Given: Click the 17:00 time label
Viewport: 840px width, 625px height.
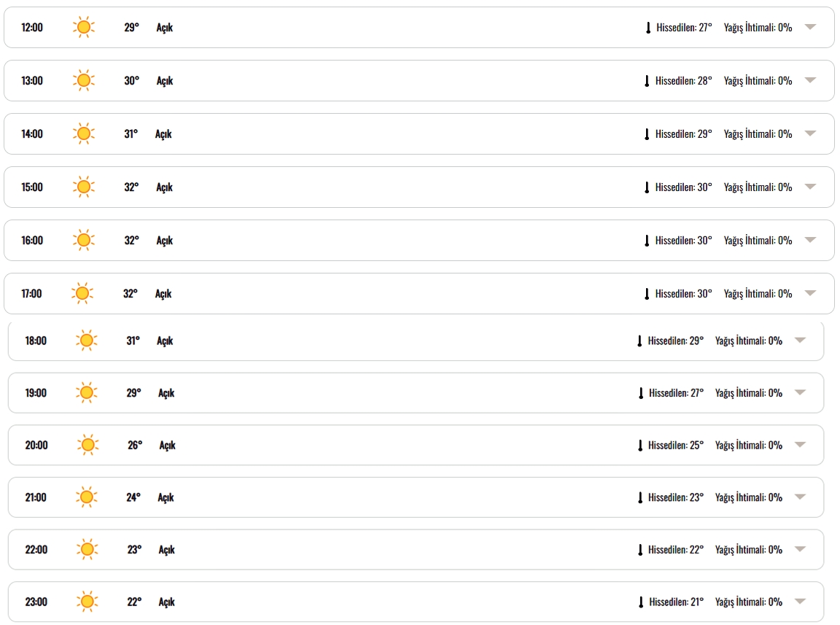Looking at the screenshot, I should tap(31, 294).
